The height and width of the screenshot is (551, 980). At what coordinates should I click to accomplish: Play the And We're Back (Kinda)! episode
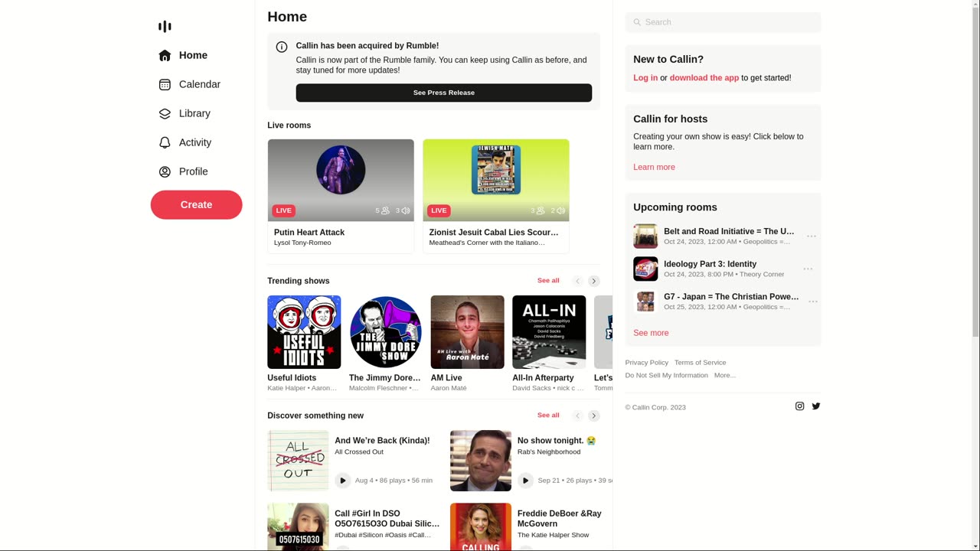(x=342, y=481)
